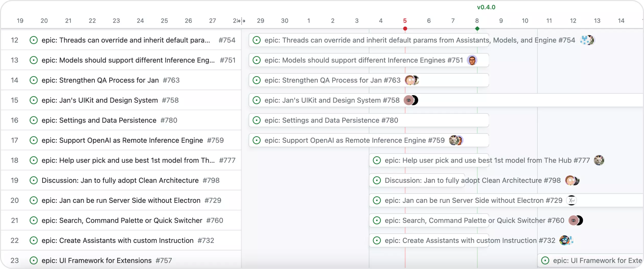Open Discussion: Jan to fully adopt Clean Architecture
Screen dimensions: 644x269
tap(120, 180)
